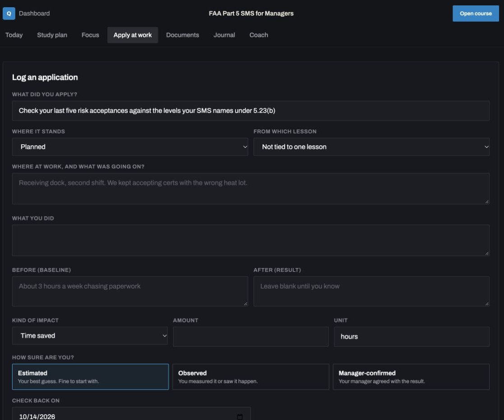This screenshot has width=504, height=420.
Task: Click the Where at work text area
Action: coord(251,189)
